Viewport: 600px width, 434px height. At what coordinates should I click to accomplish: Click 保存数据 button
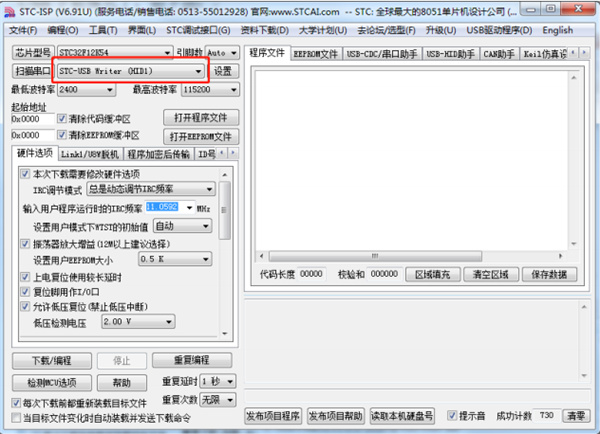pos(549,274)
